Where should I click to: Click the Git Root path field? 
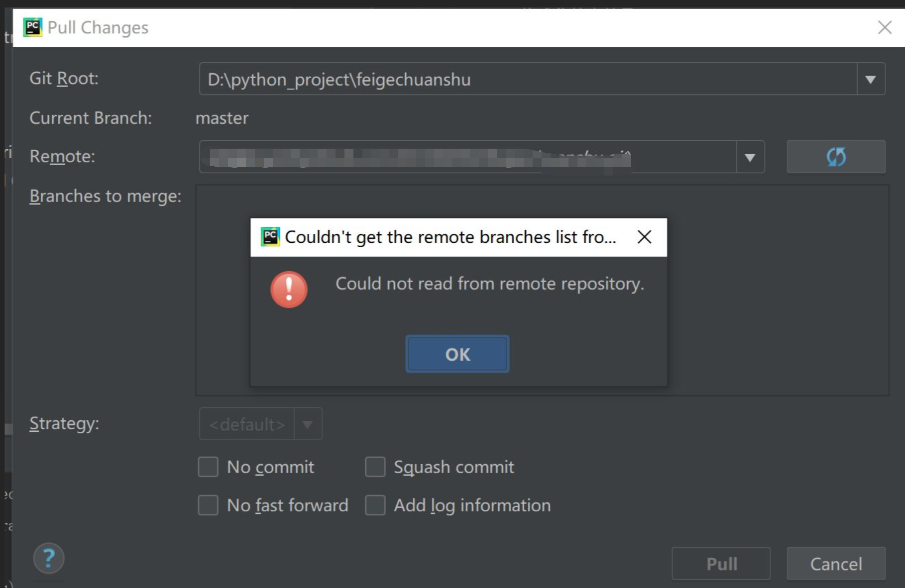tap(528, 79)
